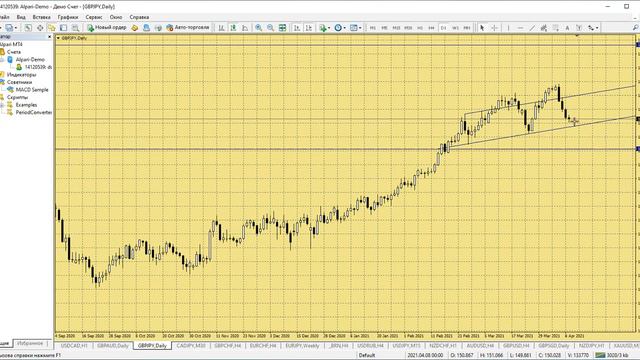Select the Text Label tool

click(x=579, y=28)
